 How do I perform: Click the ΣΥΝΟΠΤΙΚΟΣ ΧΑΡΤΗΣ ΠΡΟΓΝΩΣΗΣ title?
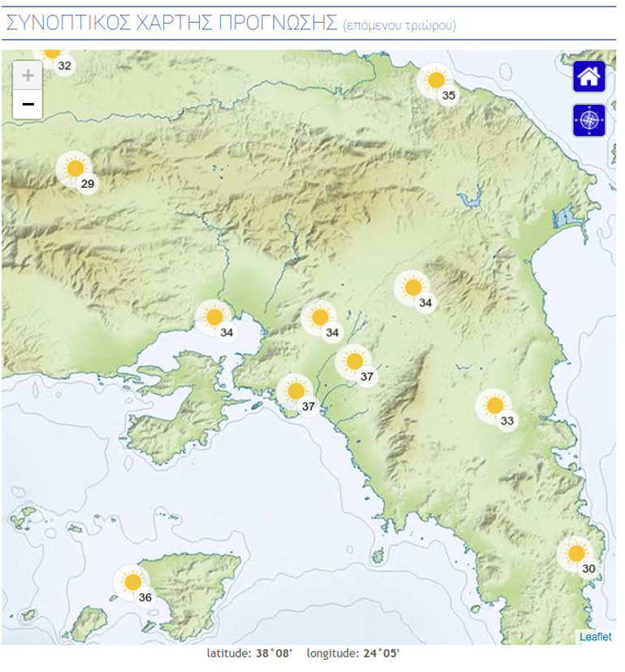pyautogui.click(x=171, y=24)
